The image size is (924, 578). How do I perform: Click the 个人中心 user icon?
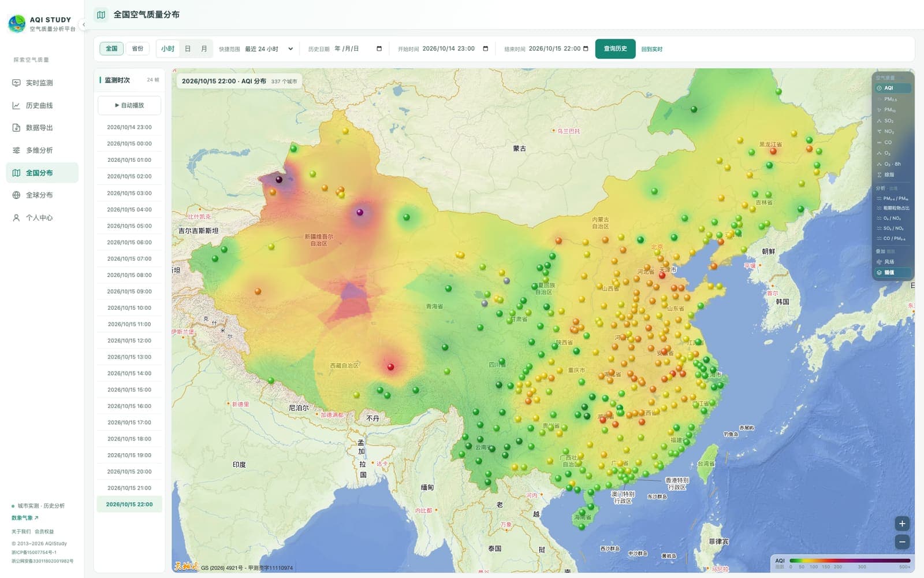[16, 218]
